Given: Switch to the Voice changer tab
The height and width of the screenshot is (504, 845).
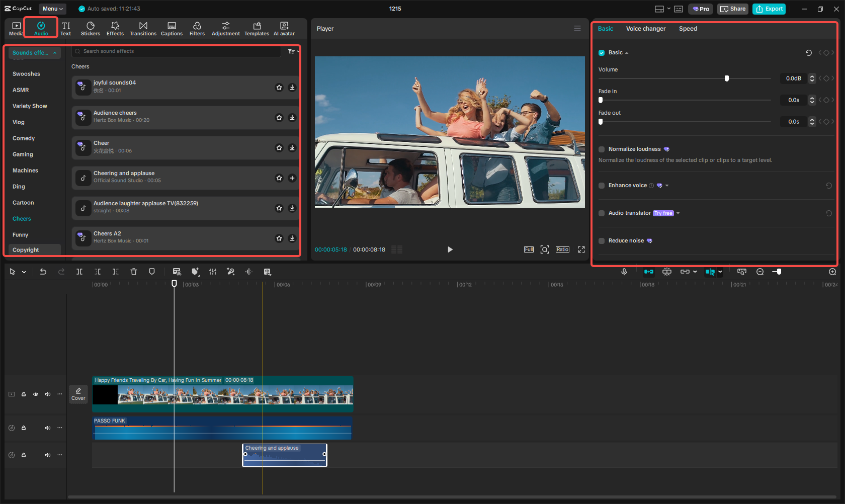Looking at the screenshot, I should coord(646,29).
